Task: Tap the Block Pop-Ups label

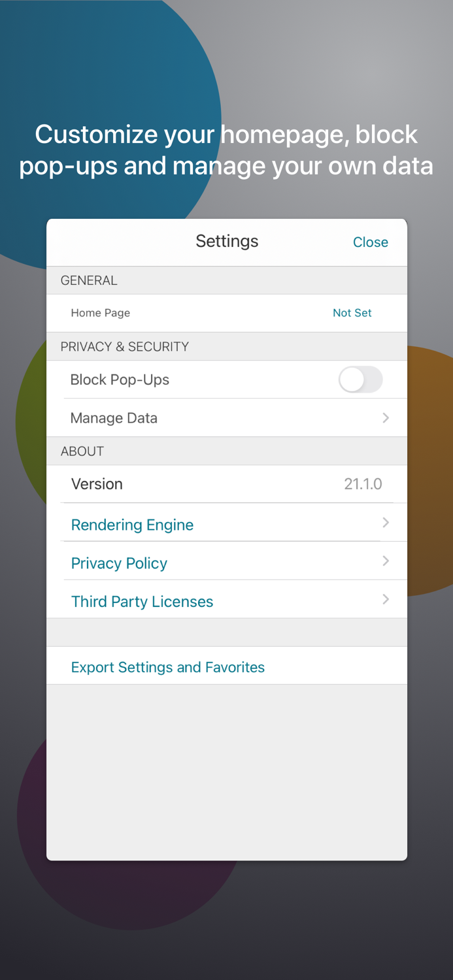Action: click(120, 380)
